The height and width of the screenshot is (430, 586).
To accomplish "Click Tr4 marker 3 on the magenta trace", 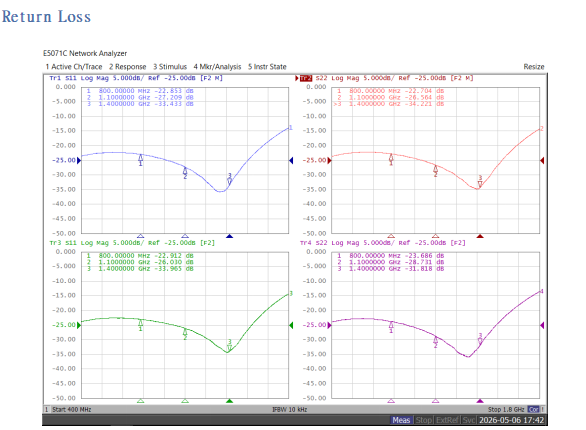I will (x=480, y=340).
